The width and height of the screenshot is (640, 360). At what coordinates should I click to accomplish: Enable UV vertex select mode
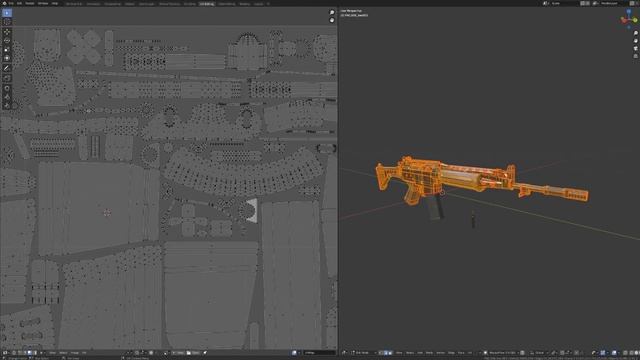point(20,353)
